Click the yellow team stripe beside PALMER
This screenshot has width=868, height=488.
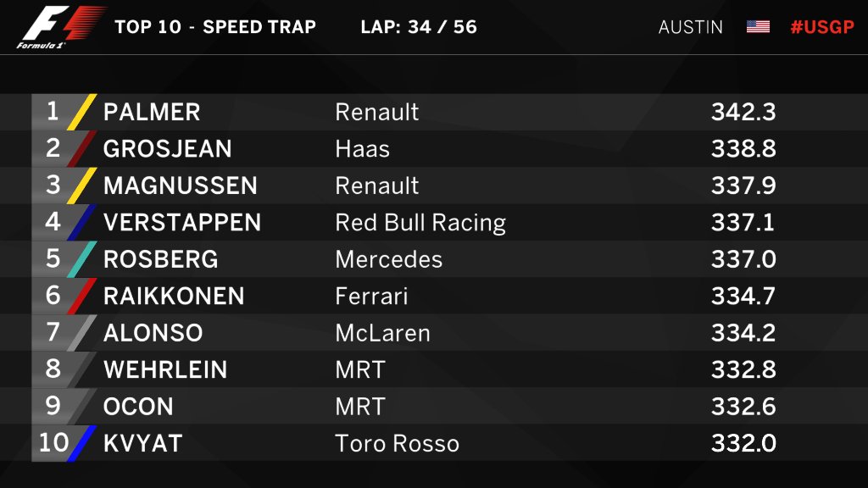(x=82, y=112)
